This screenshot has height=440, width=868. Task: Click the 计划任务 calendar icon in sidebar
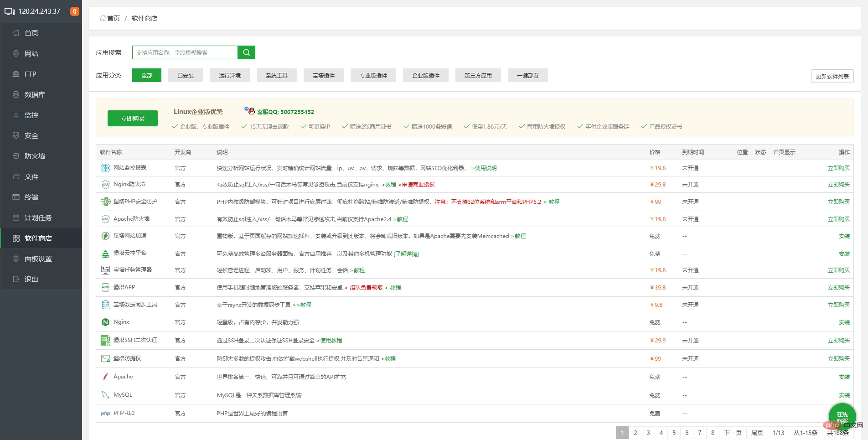pos(16,217)
